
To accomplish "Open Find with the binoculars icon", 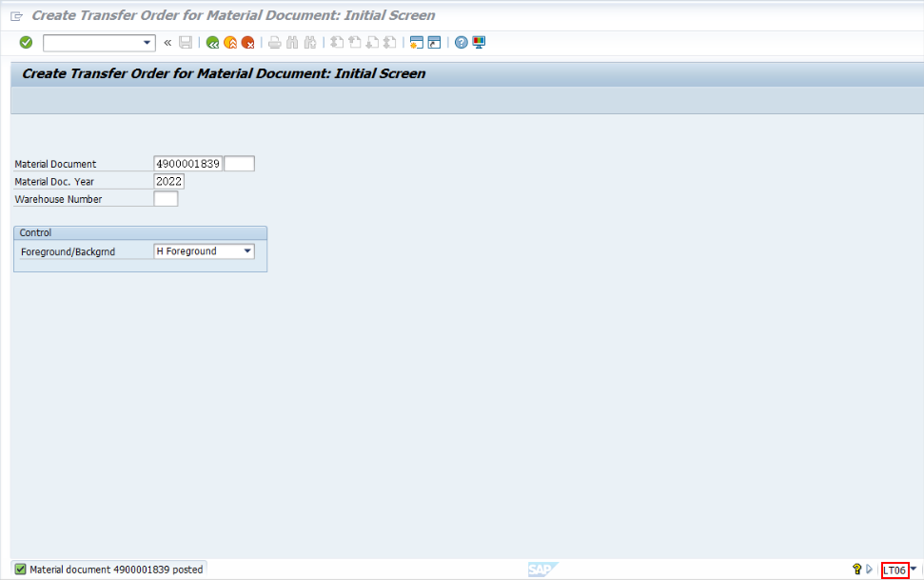I will (293, 42).
